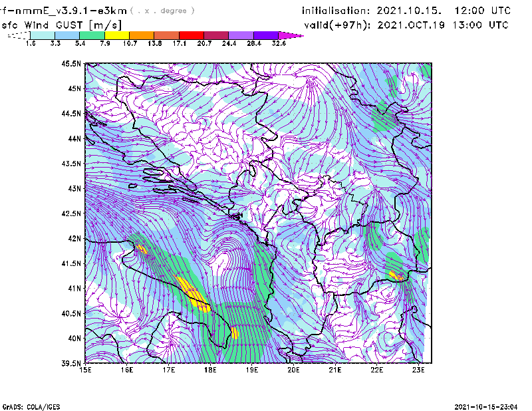Click the crimson 20.7–24.4 legend swatch
The height and width of the screenshot is (411, 532).
coord(216,35)
